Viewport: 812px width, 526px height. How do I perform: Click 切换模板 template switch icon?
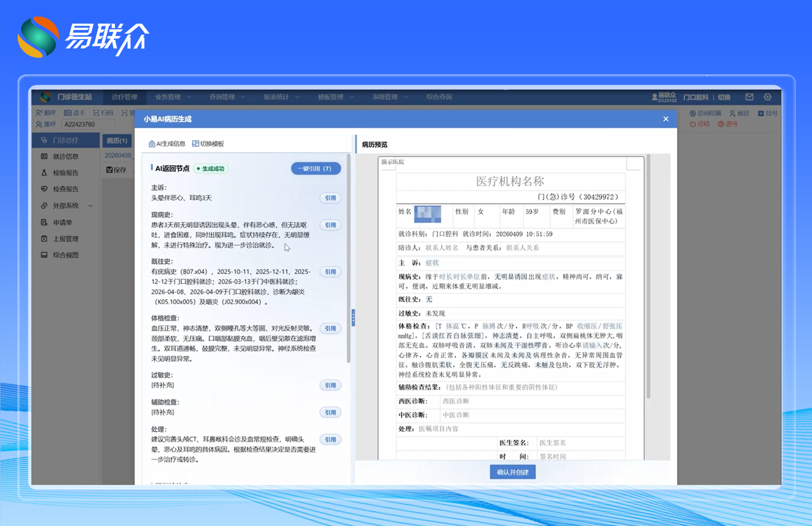point(196,144)
